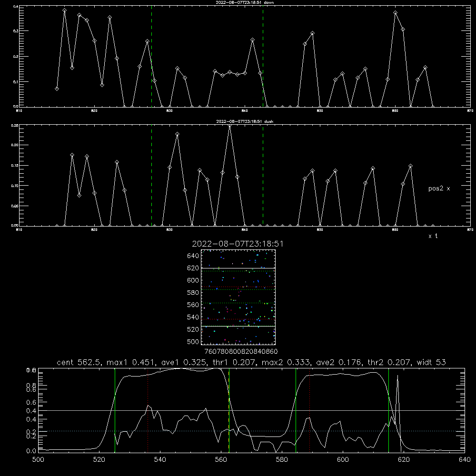Click the small image y-axis label 640
This screenshot has height=476, width=476.
pyautogui.click(x=193, y=256)
